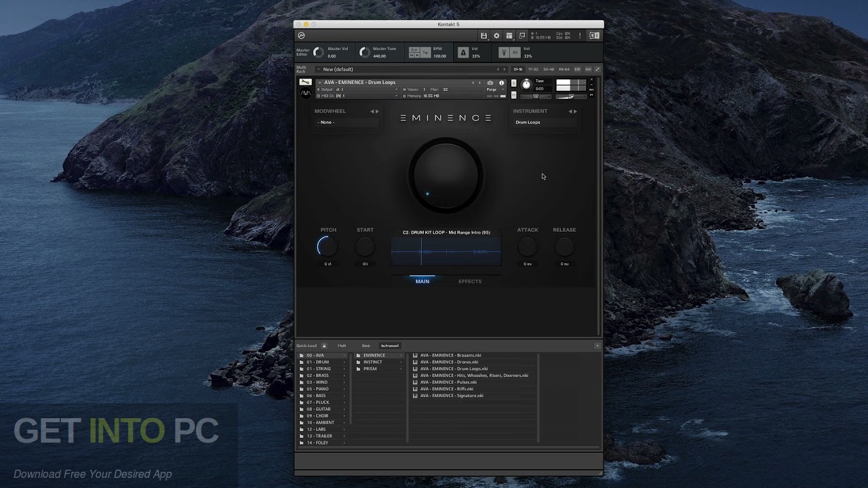Adjust the Master Tune knob
The width and height of the screenshot is (868, 488).
[365, 52]
